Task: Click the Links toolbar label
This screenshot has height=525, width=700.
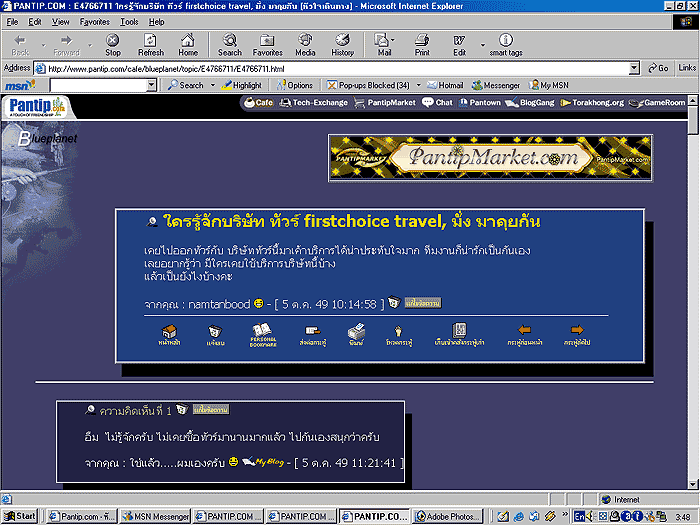Action: pyautogui.click(x=687, y=68)
